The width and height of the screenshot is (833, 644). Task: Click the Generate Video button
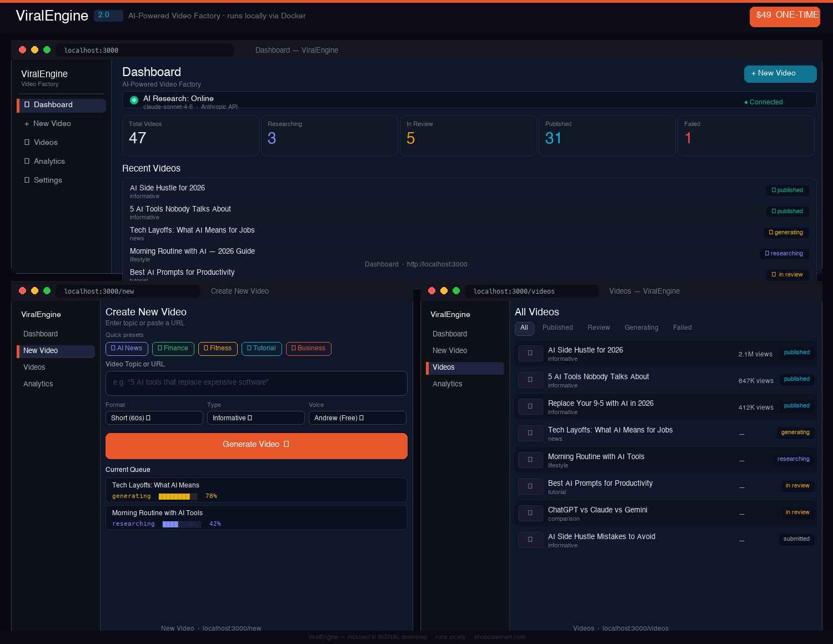256,445
